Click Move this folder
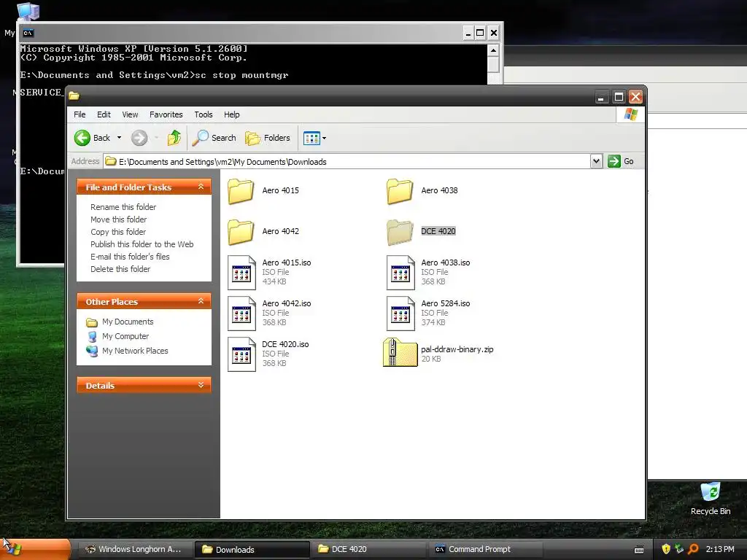The image size is (747, 560). click(119, 219)
